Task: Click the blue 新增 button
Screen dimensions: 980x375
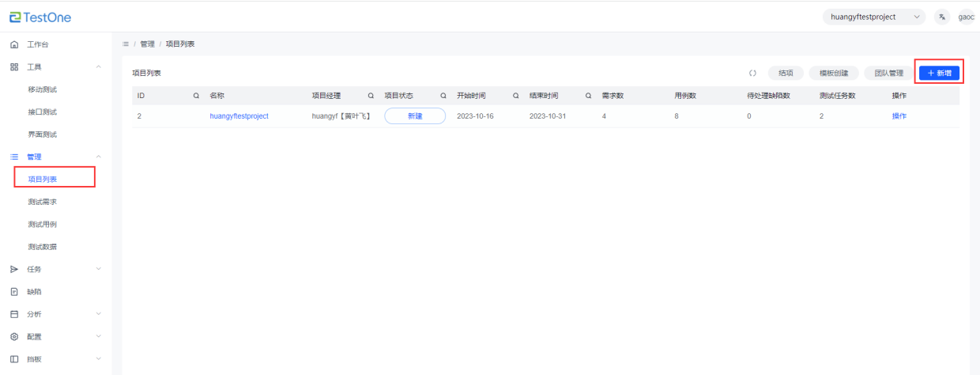Action: pos(939,73)
